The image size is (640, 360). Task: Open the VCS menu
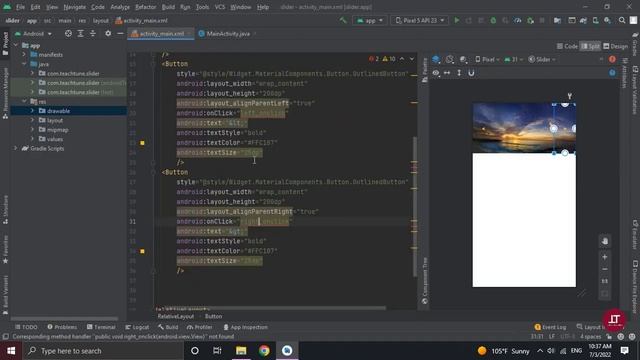coord(220,7)
